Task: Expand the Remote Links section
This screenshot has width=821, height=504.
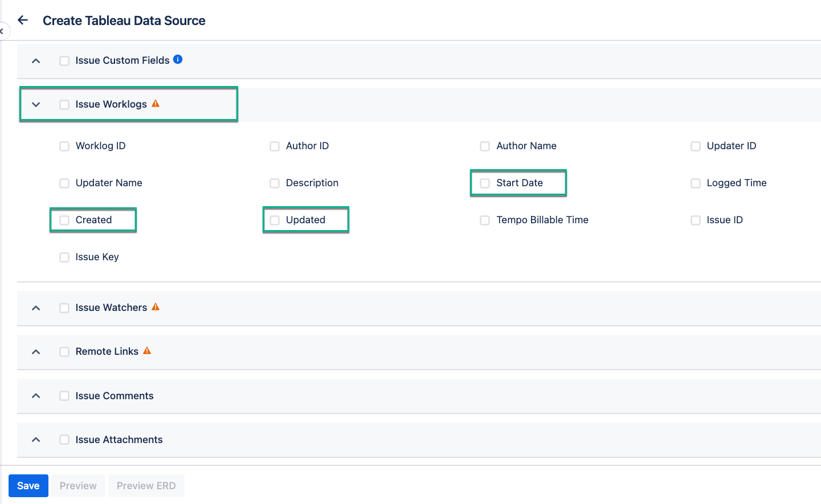Action: click(36, 352)
